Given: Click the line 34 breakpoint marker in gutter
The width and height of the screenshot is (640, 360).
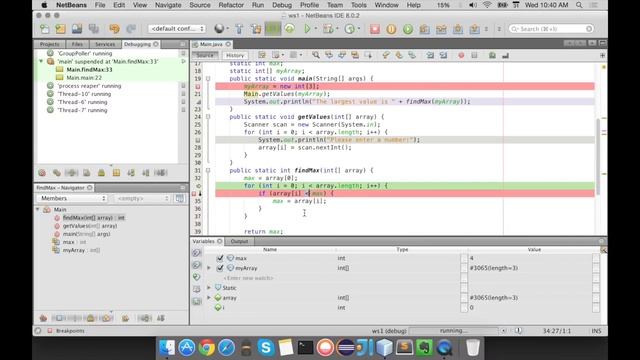Looking at the screenshot, I should coord(194,193).
